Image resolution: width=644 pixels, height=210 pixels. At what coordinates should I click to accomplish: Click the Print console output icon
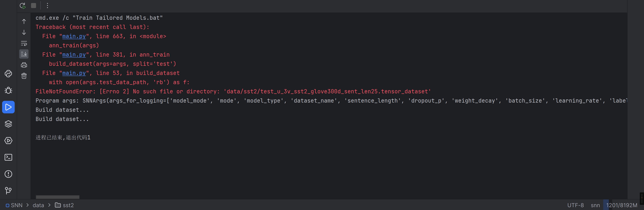click(24, 65)
